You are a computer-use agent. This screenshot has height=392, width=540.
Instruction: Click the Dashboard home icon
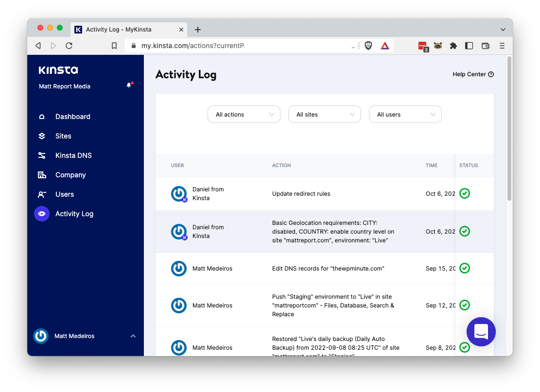coord(42,117)
